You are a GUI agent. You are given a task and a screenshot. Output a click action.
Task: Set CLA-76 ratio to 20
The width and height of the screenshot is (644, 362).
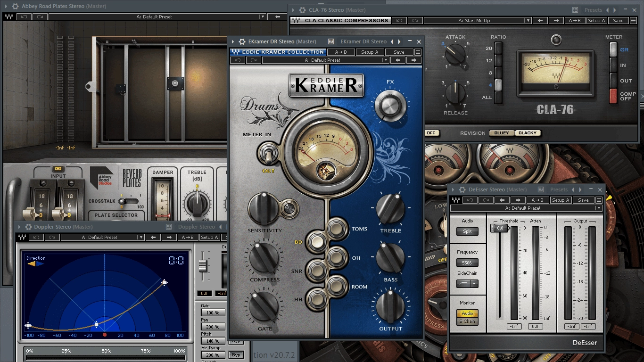498,48
